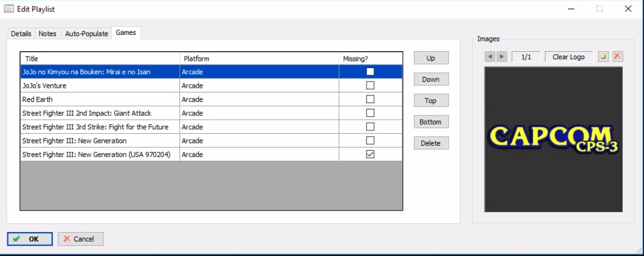
Task: Click the Capcom CPS-3 logo image
Action: [553, 140]
